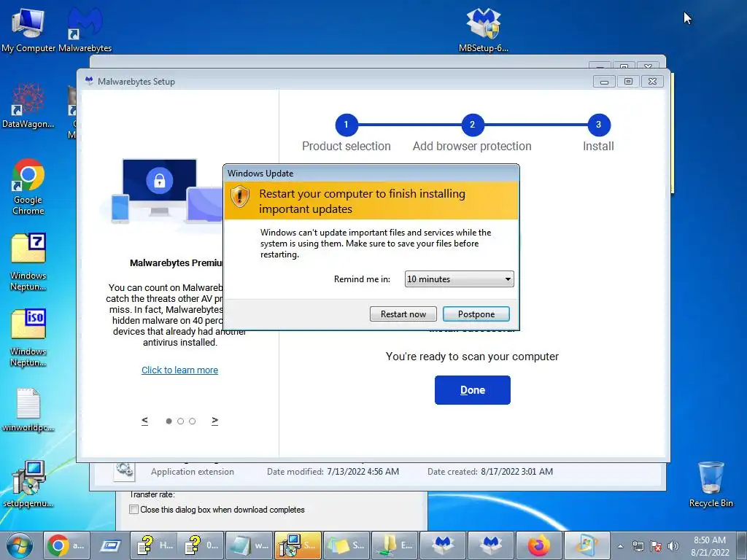The image size is (747, 560).
Task: Open the Windows Neptune 7z archive icon
Action: (x=28, y=262)
